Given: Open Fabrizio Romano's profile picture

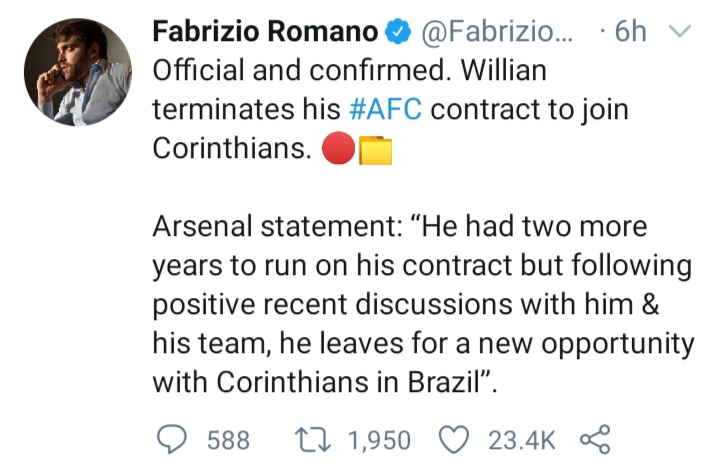Looking at the screenshot, I should coord(78,72).
